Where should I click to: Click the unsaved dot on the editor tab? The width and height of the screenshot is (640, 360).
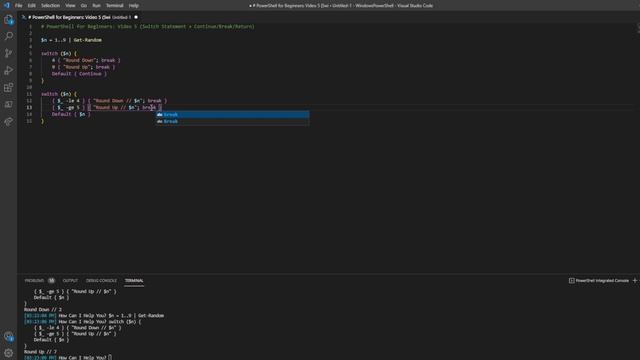[136, 17]
